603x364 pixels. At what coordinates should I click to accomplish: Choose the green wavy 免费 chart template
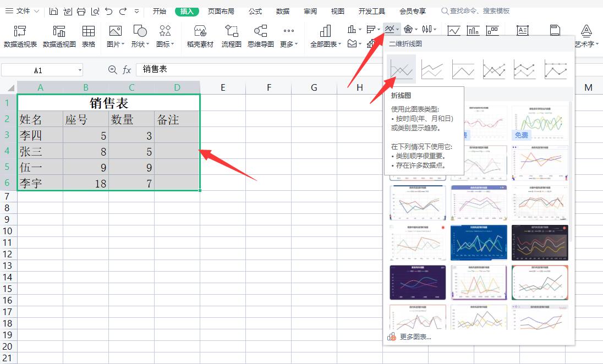tap(540, 123)
